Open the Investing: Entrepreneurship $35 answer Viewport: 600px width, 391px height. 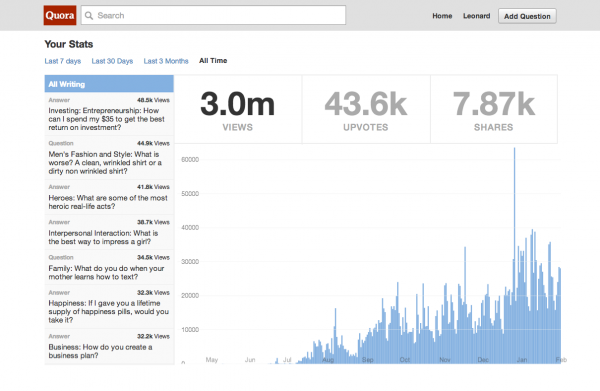pos(109,114)
